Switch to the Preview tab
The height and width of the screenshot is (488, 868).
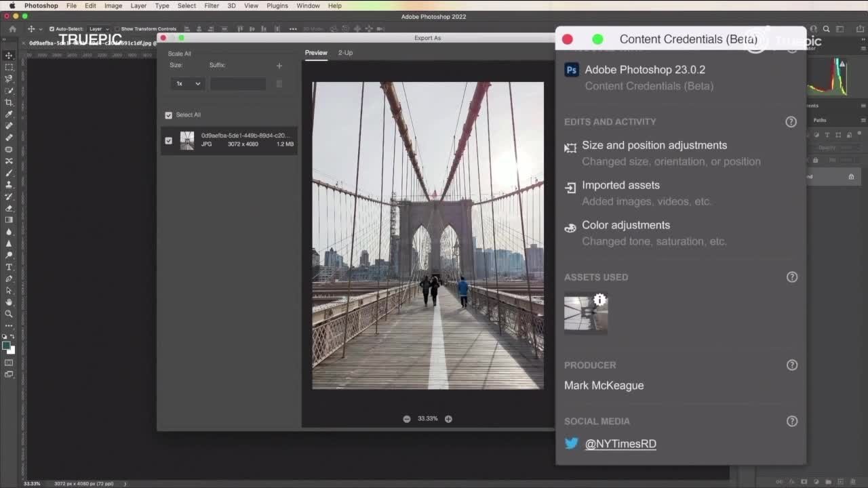pos(316,53)
